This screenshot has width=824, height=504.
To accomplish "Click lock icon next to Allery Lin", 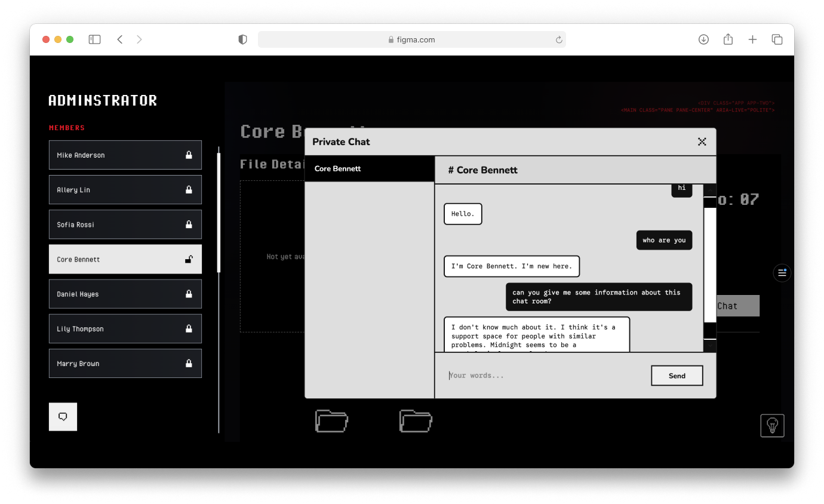I will (189, 189).
